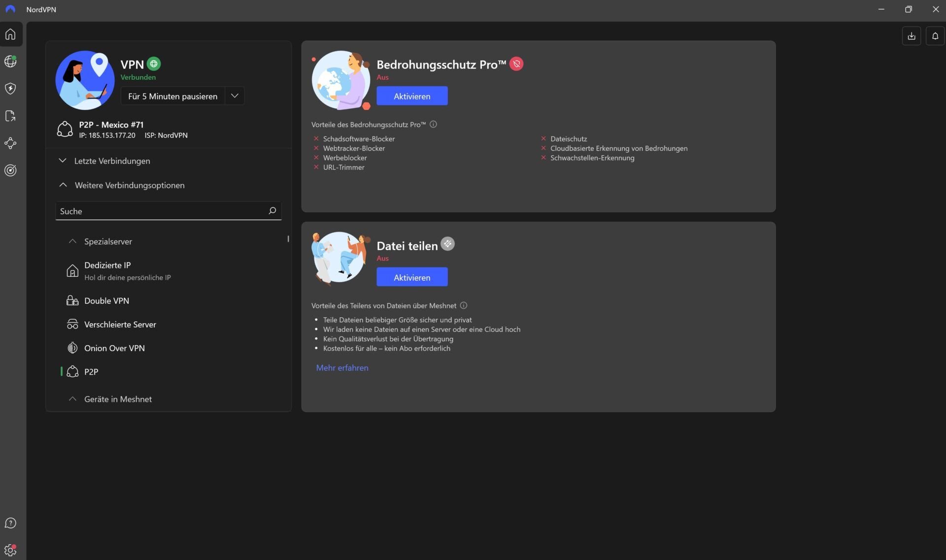The height and width of the screenshot is (560, 946).
Task: Select Verschleierte Server option
Action: coord(169,325)
